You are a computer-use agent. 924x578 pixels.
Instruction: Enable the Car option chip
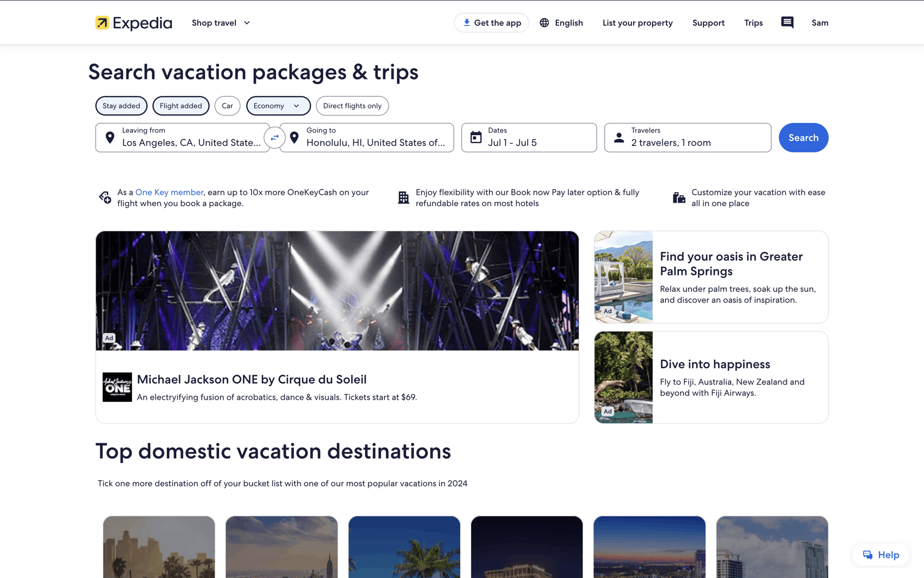point(227,106)
